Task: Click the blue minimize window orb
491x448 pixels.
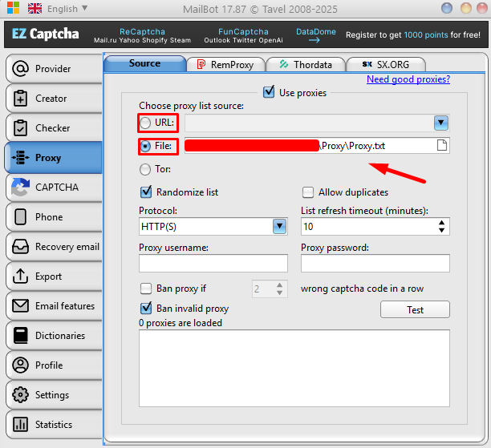Action: tap(447, 8)
